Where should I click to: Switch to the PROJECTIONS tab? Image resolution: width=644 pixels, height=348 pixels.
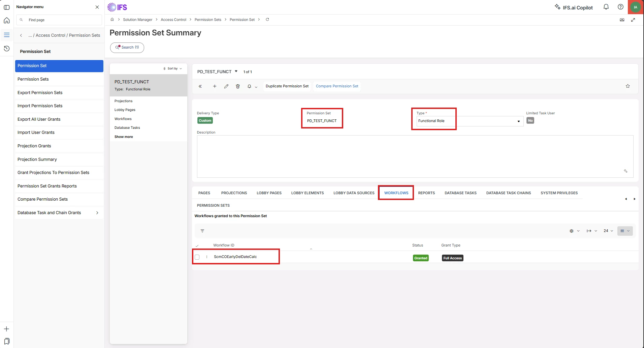(x=234, y=193)
